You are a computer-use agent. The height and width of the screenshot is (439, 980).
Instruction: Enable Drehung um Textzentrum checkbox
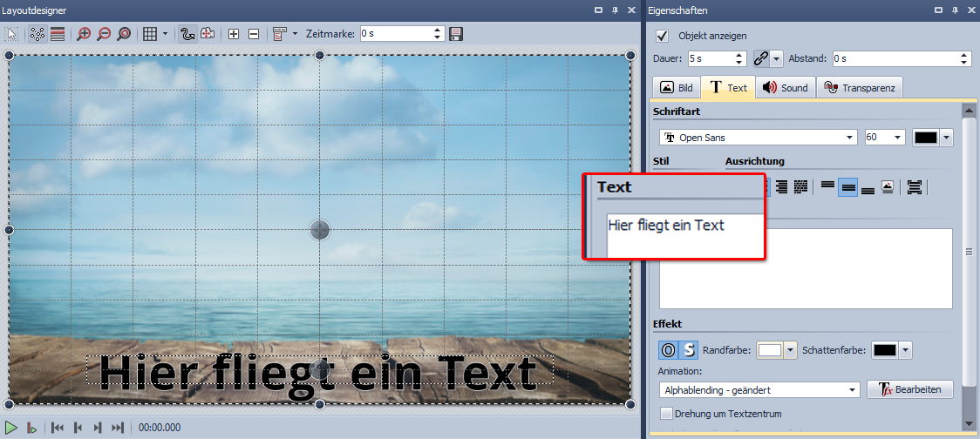tap(667, 414)
